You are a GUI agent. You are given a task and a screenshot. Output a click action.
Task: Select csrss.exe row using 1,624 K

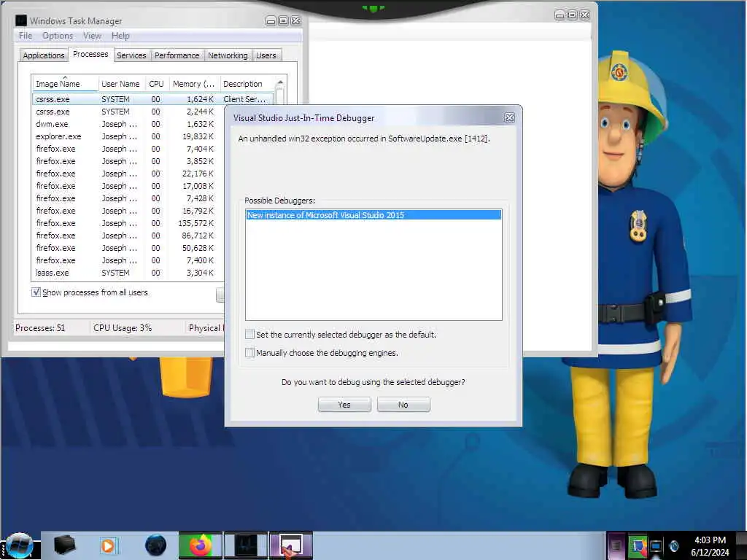click(152, 99)
